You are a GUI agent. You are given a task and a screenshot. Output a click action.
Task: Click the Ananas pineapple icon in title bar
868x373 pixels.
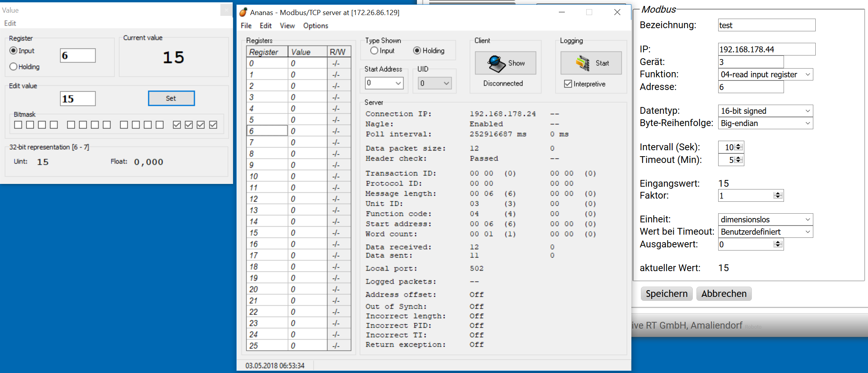coord(243,12)
